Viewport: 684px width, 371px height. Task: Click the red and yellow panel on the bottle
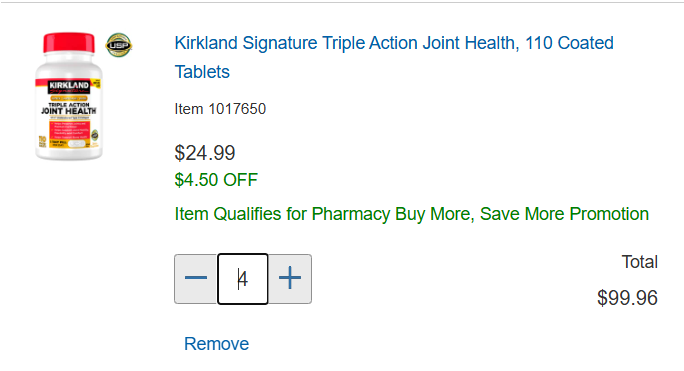click(70, 134)
